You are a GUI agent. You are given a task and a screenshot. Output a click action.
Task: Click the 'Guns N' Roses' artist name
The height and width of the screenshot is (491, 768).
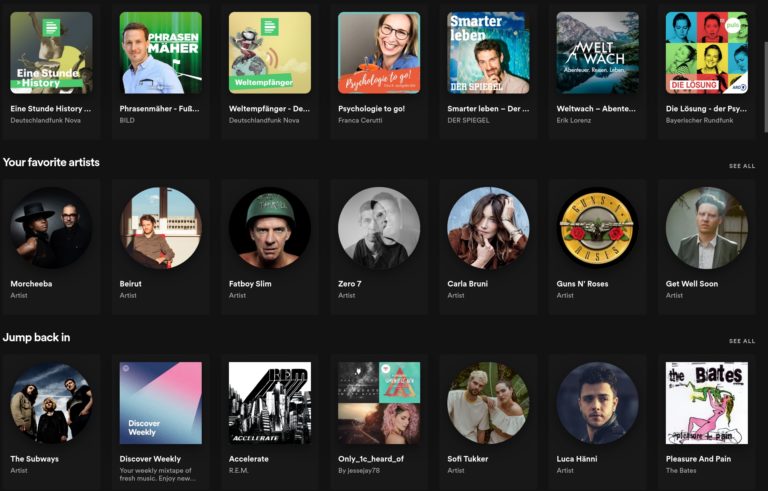pyautogui.click(x=582, y=284)
